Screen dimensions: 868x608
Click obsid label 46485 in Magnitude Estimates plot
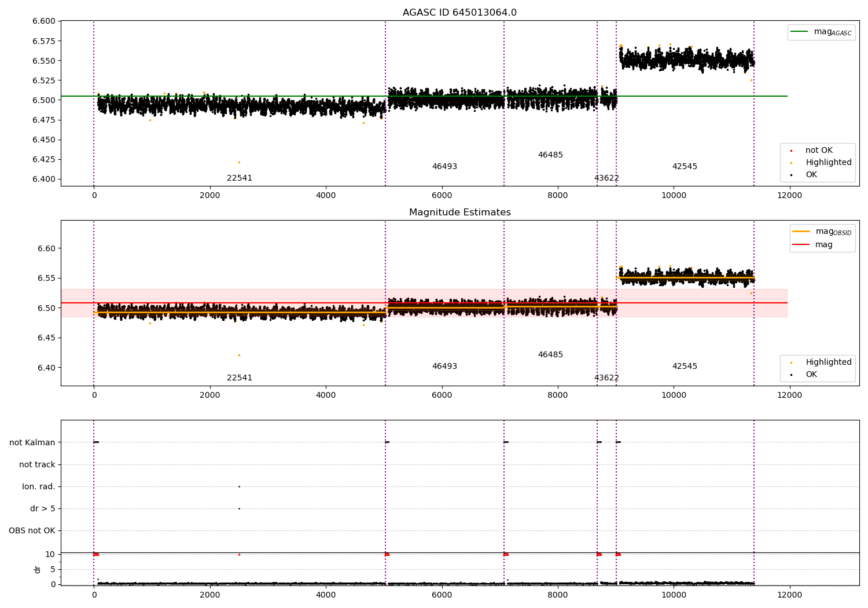[x=550, y=355]
